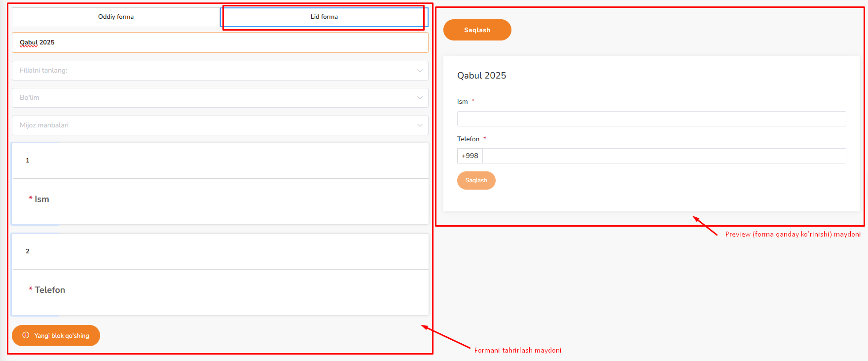
Task: Click the plus icon on Yangi blok qo'shing
Action: coord(26,335)
